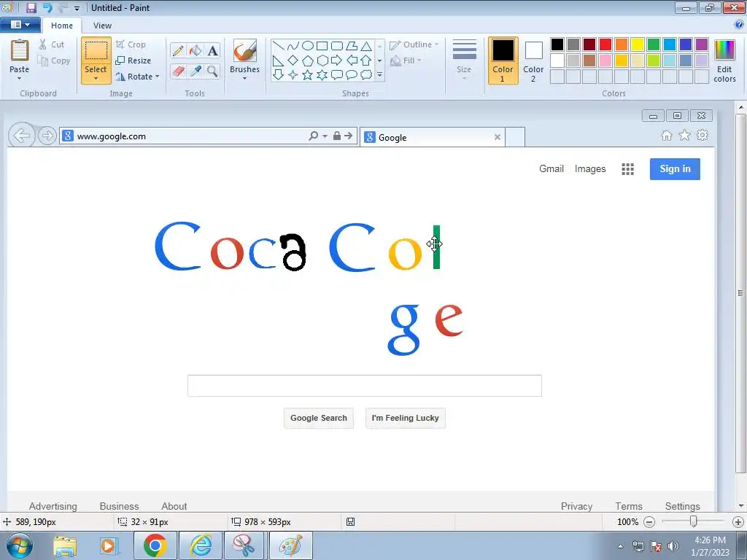
Task: Switch to the Home ribbon tab
Action: tap(62, 26)
